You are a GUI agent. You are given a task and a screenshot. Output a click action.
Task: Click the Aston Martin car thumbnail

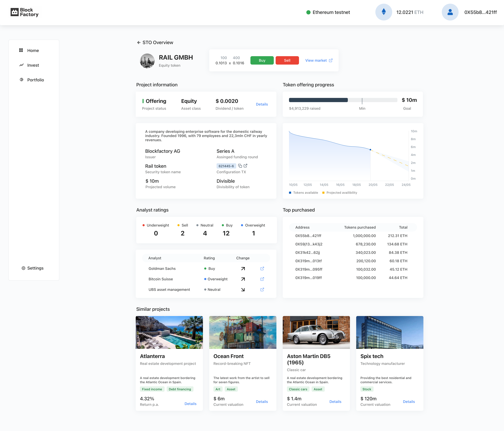pos(316,332)
